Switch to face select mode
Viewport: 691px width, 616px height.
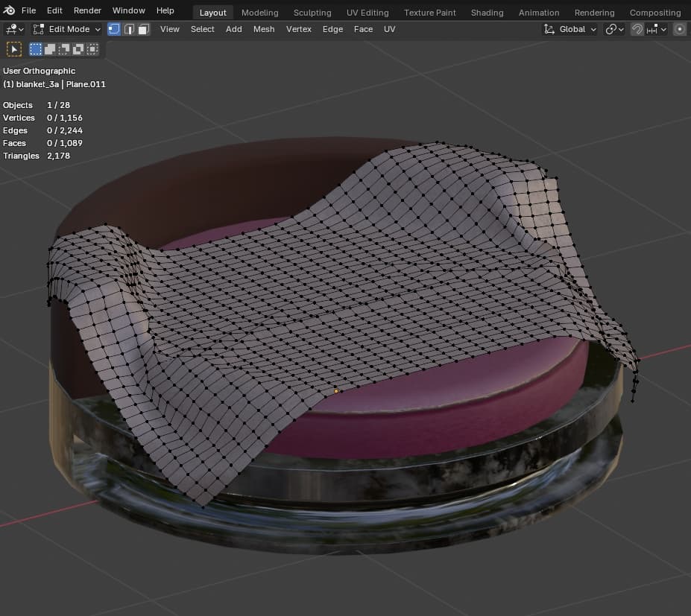143,29
